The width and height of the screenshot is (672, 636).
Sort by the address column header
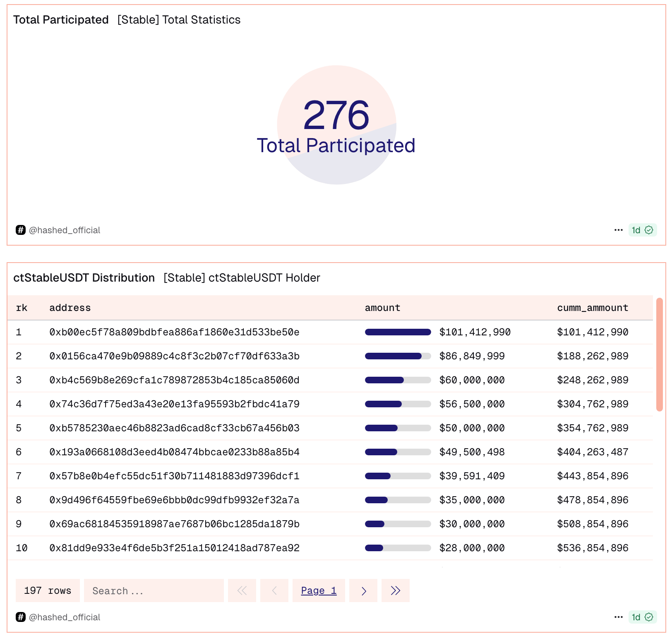click(70, 308)
